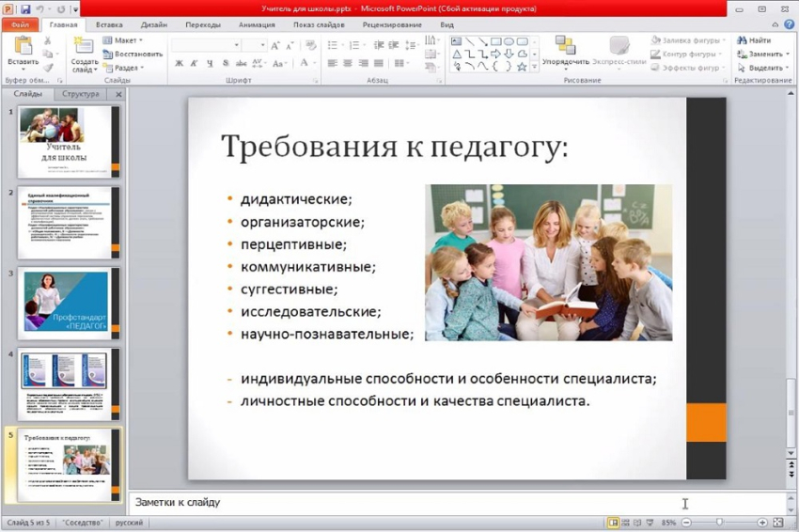Click the 85% zoom level
This screenshot has width=799, height=532.
pos(668,523)
